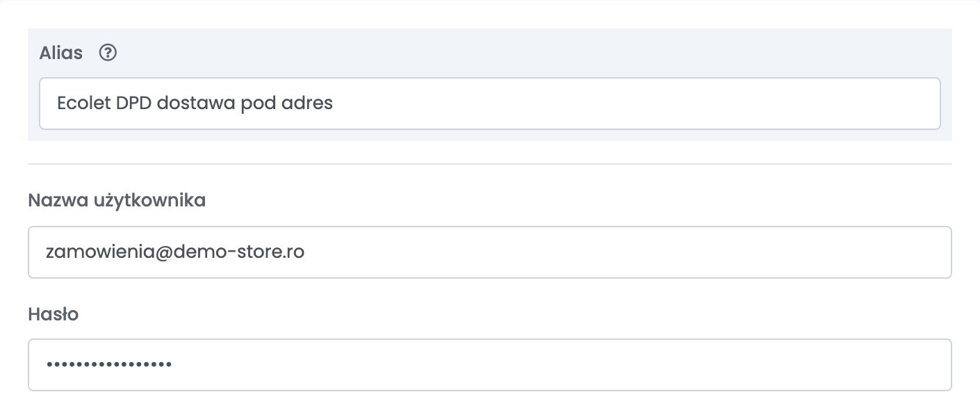
Task: Focus the Nazwa użytkownika input field
Action: tap(490, 252)
